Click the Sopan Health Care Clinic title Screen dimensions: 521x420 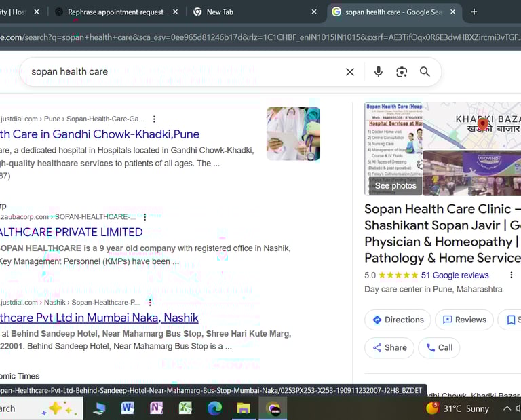coord(442,233)
